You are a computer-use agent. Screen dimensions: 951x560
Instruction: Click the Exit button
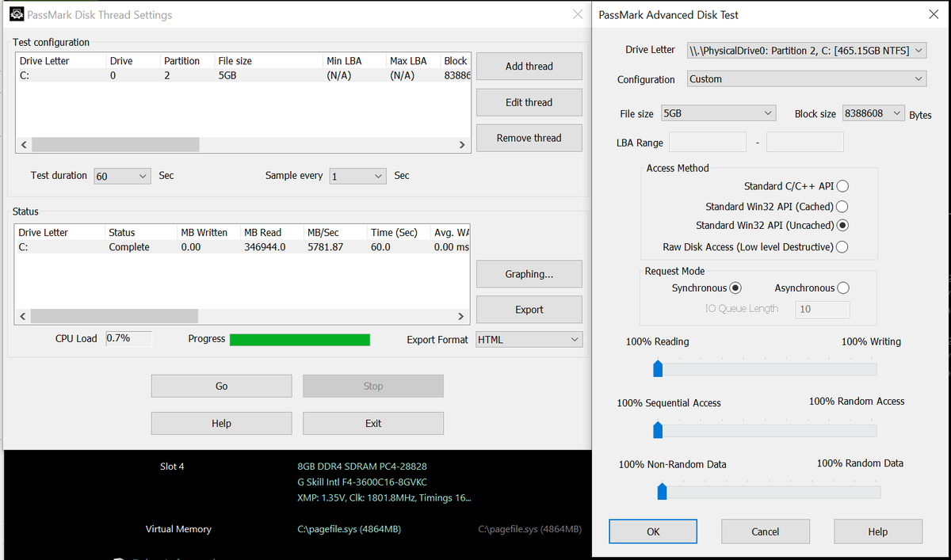click(x=373, y=424)
